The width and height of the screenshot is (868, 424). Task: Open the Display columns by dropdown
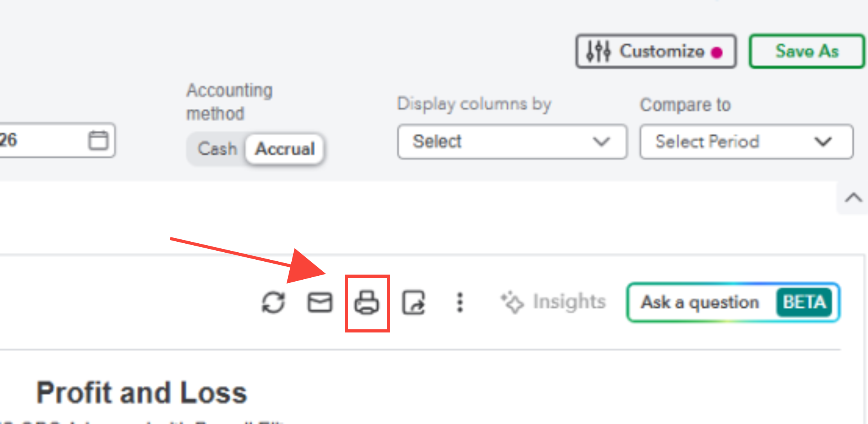pos(512,142)
